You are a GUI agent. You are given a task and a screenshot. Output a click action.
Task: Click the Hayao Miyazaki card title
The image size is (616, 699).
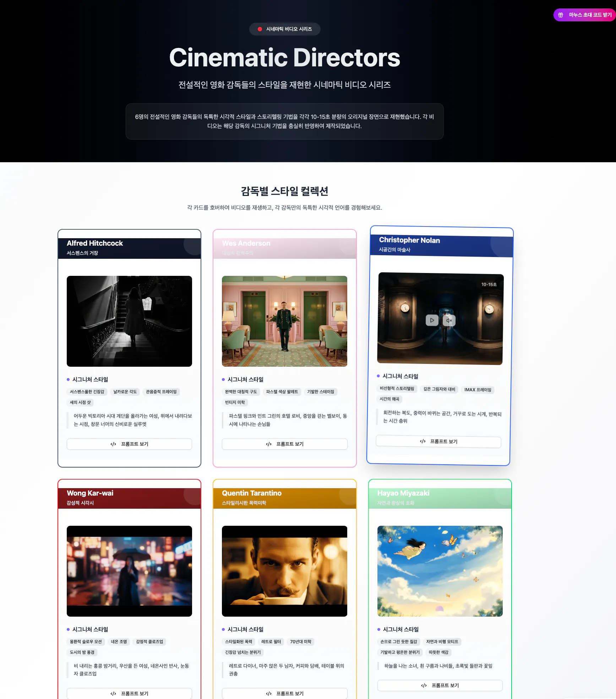click(403, 493)
